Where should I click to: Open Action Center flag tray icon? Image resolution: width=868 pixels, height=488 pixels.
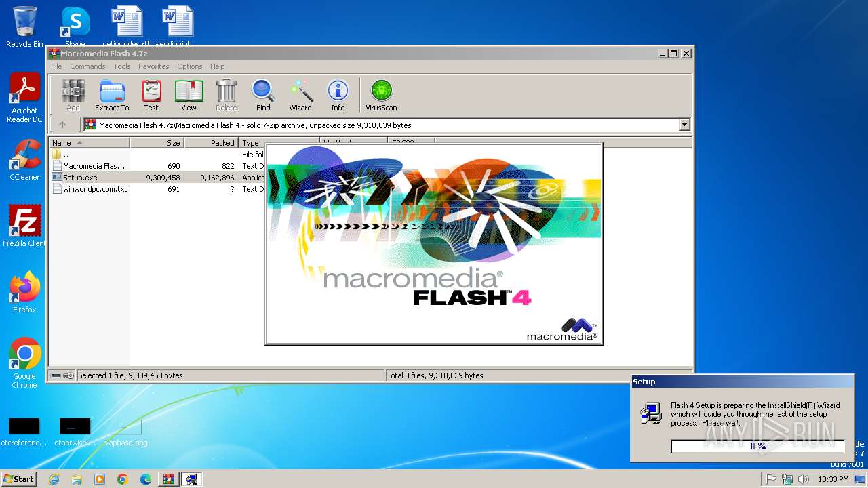coord(771,479)
